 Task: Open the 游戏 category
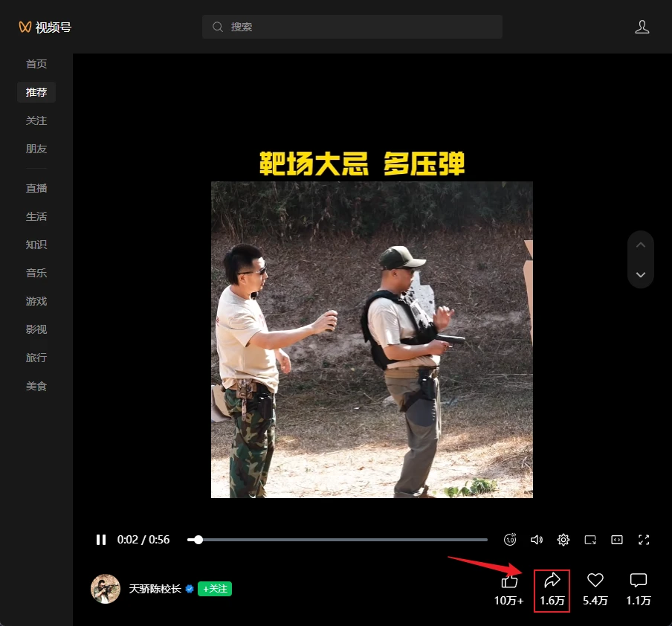(36, 301)
